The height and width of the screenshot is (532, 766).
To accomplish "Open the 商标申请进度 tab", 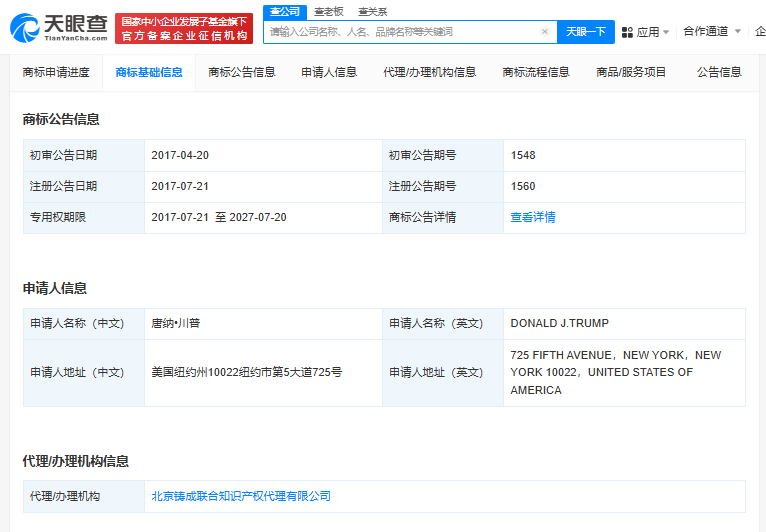I will coord(56,72).
